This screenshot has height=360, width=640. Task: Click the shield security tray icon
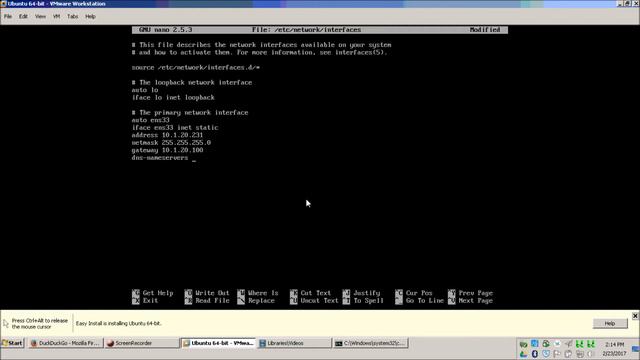pos(546,354)
